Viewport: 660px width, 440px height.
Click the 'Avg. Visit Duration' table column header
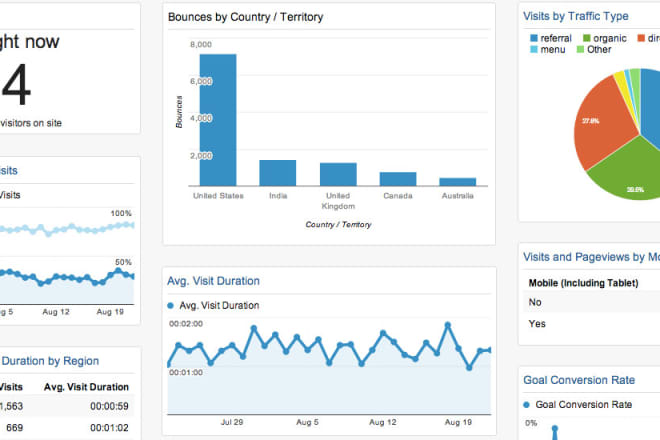[x=86, y=387]
